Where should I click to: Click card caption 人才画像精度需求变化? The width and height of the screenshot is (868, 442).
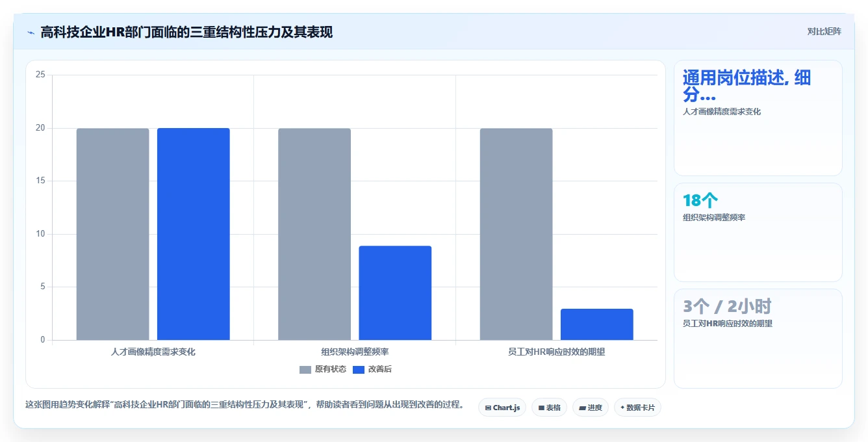(722, 112)
